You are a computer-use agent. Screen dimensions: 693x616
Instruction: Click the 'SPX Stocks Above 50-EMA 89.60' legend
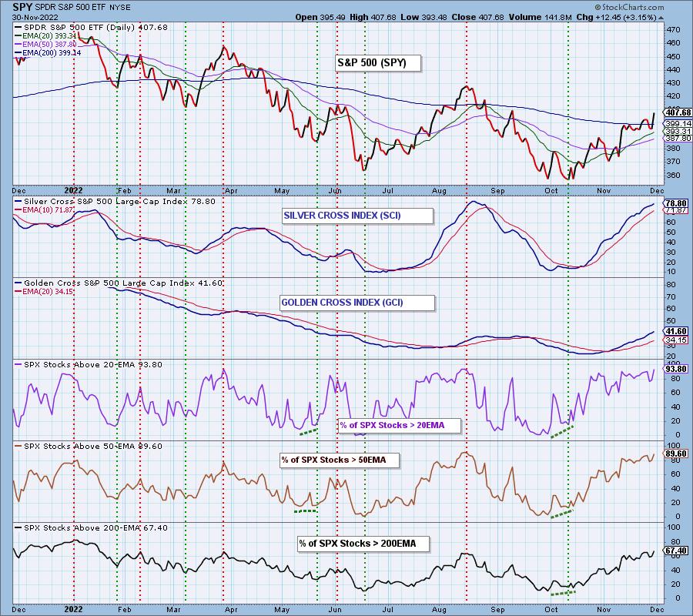coord(89,447)
